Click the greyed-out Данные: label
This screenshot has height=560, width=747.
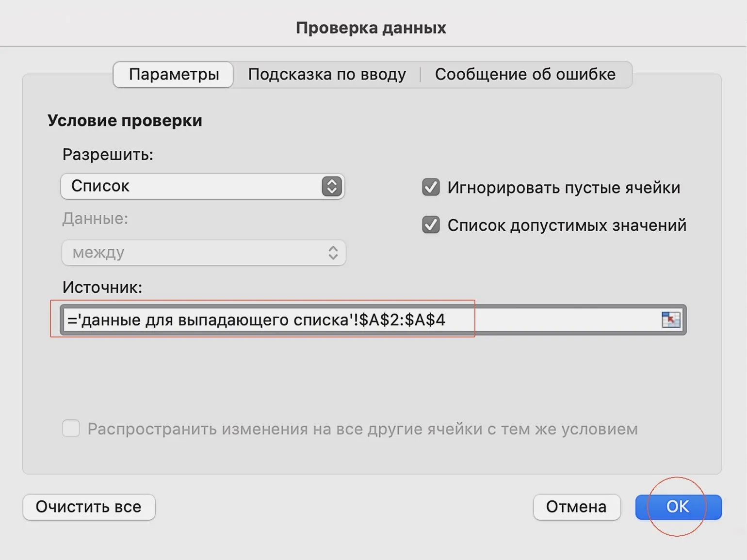click(x=95, y=219)
